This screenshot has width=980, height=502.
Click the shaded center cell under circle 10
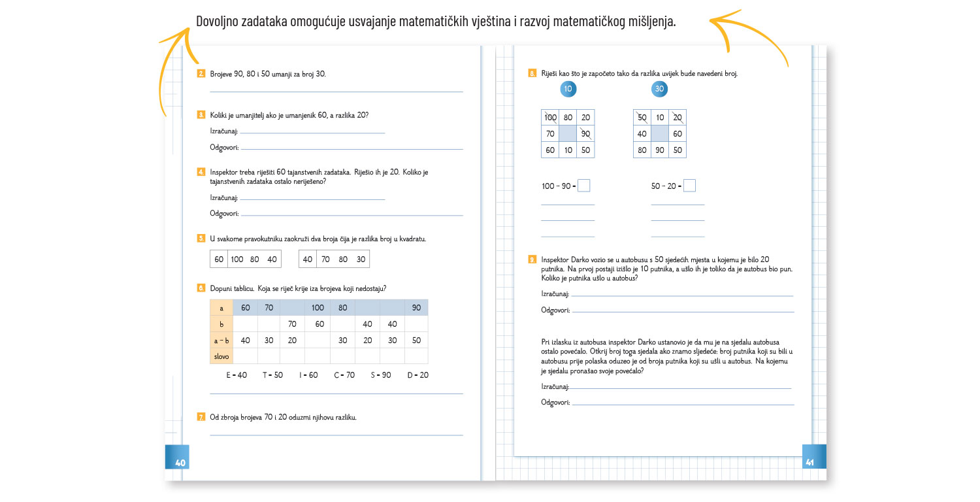pos(568,134)
